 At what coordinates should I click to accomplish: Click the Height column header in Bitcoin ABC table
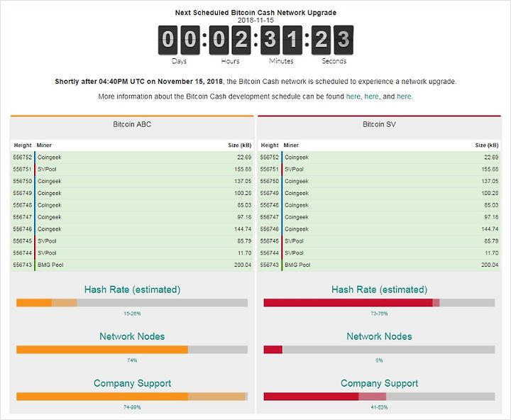pyautogui.click(x=23, y=145)
